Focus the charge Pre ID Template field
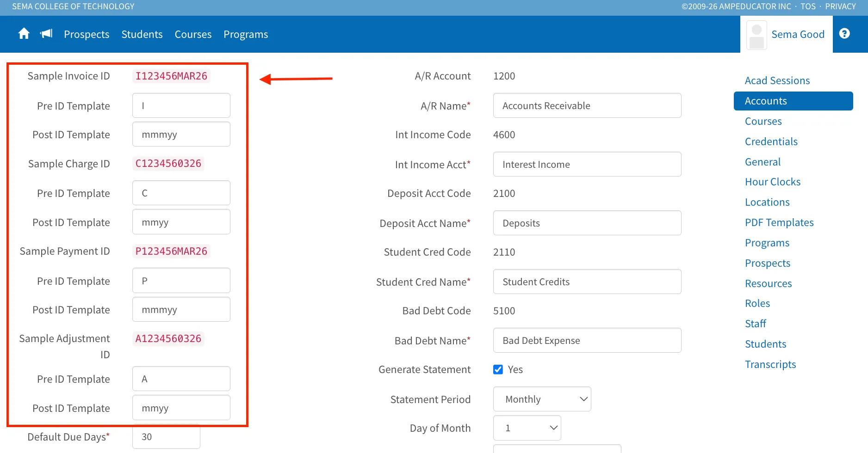This screenshot has width=868, height=453. tap(181, 193)
